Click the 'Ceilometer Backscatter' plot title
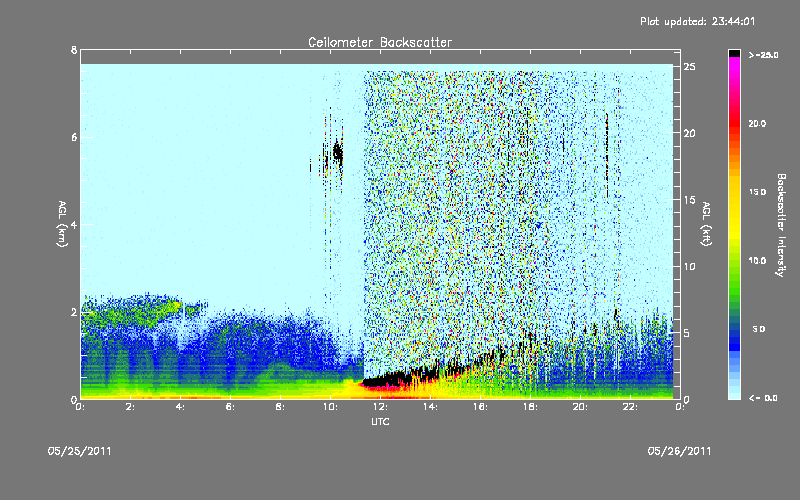 (380, 42)
